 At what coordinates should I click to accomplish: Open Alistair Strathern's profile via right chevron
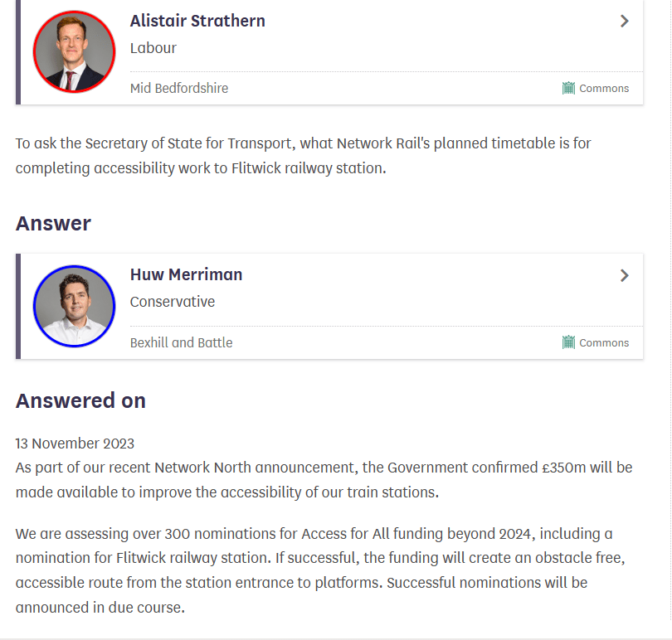625,22
